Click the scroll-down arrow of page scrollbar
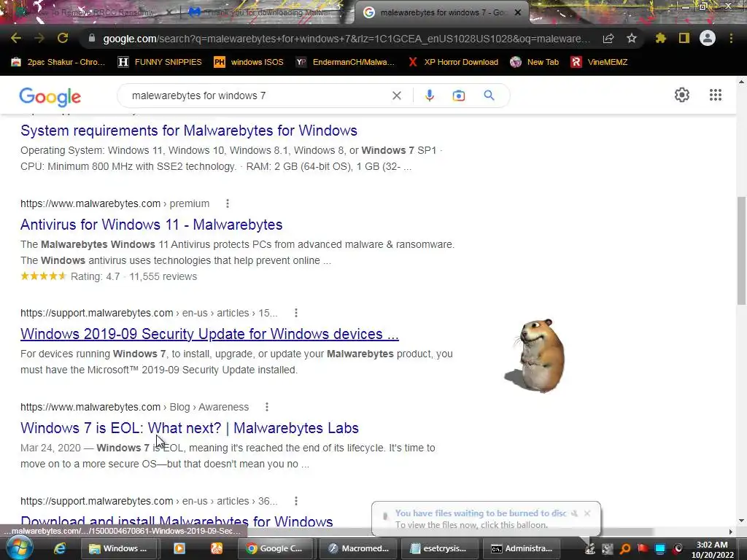747x560 pixels. point(741,521)
